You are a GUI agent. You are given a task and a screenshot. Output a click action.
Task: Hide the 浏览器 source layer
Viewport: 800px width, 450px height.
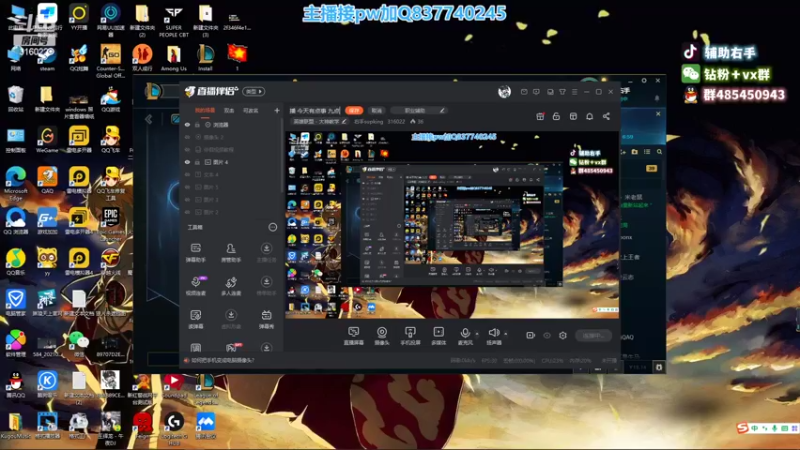[x=187, y=124]
